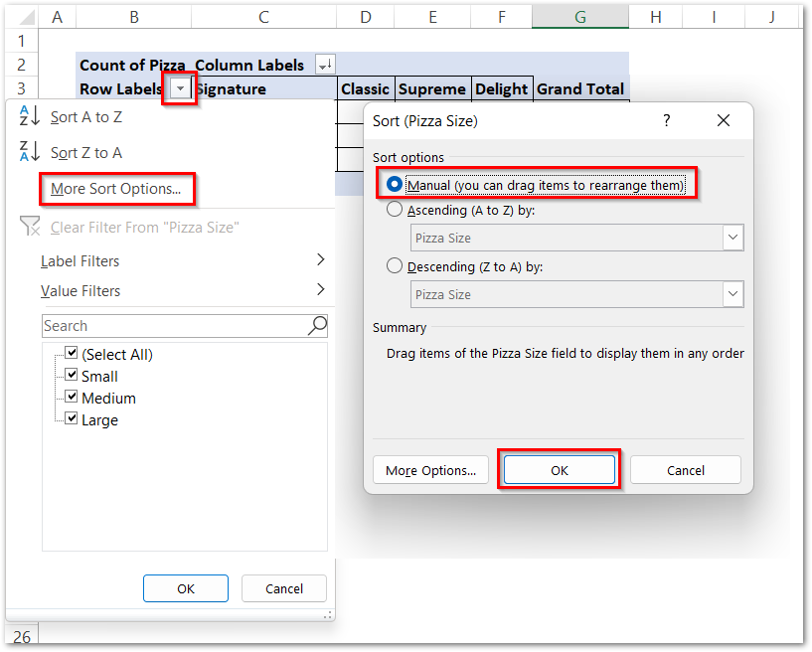Cancel the filter menu
The height and width of the screenshot is (652, 812).
(283, 588)
